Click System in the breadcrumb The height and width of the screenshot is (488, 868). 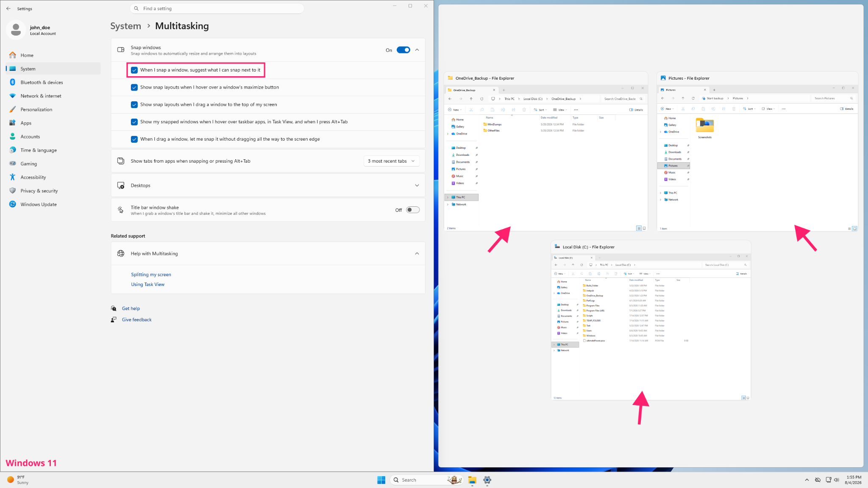pos(125,26)
